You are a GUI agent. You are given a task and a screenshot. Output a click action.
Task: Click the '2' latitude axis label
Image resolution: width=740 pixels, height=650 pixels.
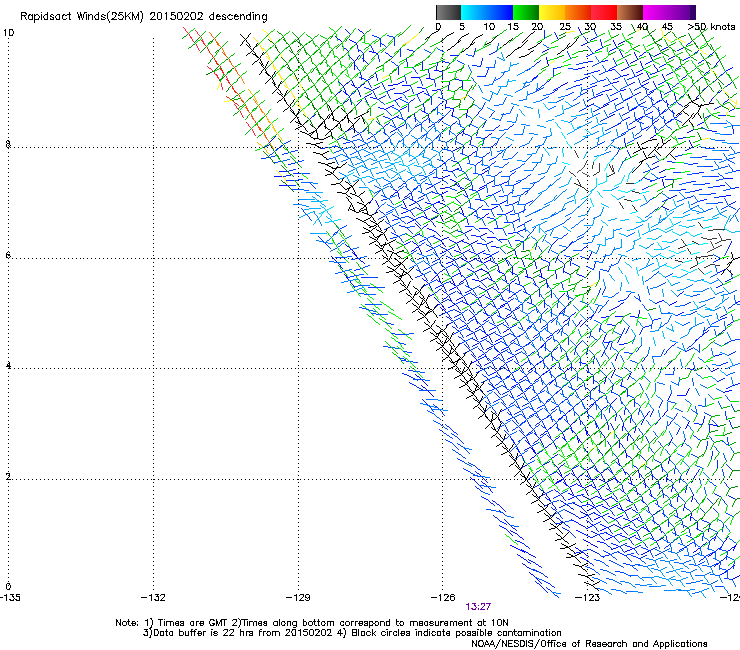[x=8, y=477]
